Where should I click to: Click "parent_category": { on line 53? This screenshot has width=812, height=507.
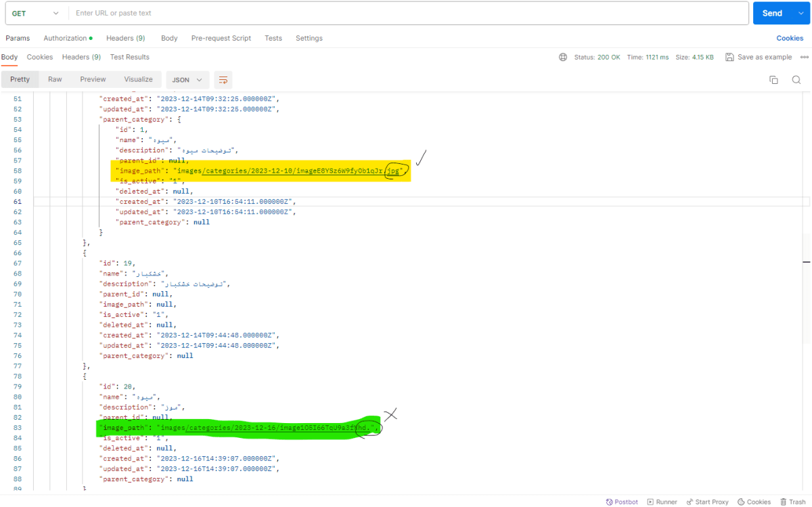(140, 120)
